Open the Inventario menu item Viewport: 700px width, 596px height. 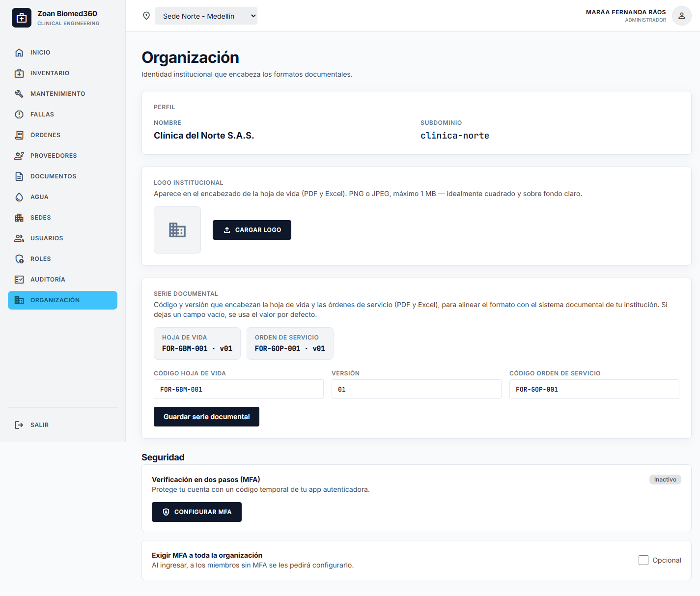tap(62, 73)
